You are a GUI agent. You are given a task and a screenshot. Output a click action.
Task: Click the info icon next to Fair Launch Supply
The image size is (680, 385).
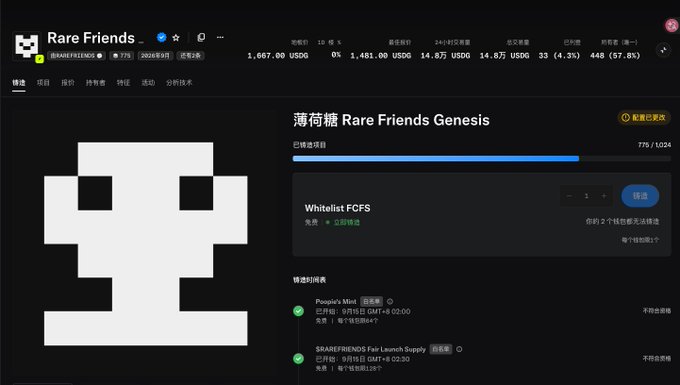tap(459, 349)
